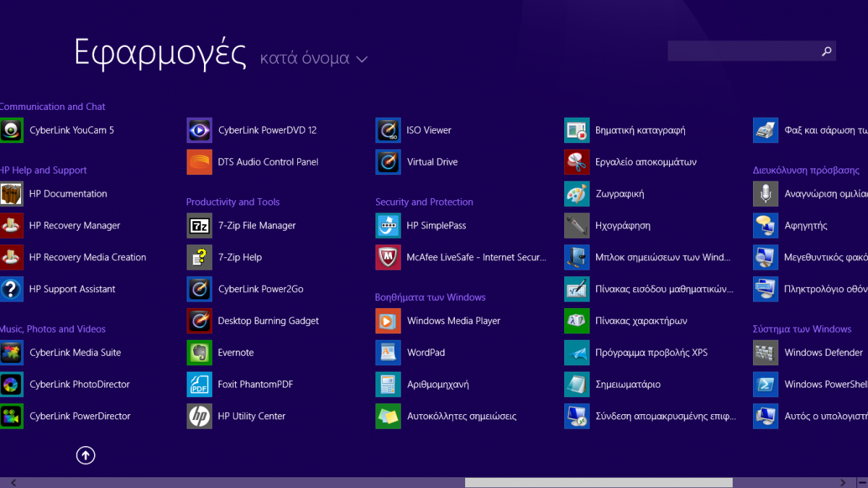Launch WordPad icon
This screenshot has width=868, height=488.
[x=388, y=353]
